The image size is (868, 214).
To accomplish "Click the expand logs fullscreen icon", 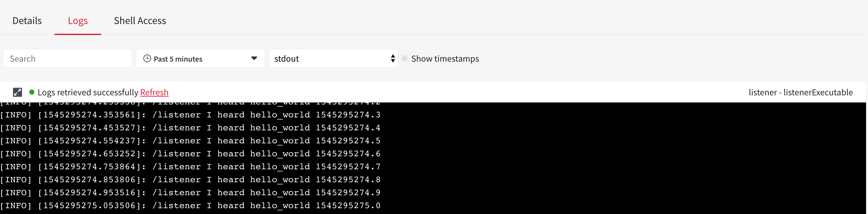I will click(18, 92).
